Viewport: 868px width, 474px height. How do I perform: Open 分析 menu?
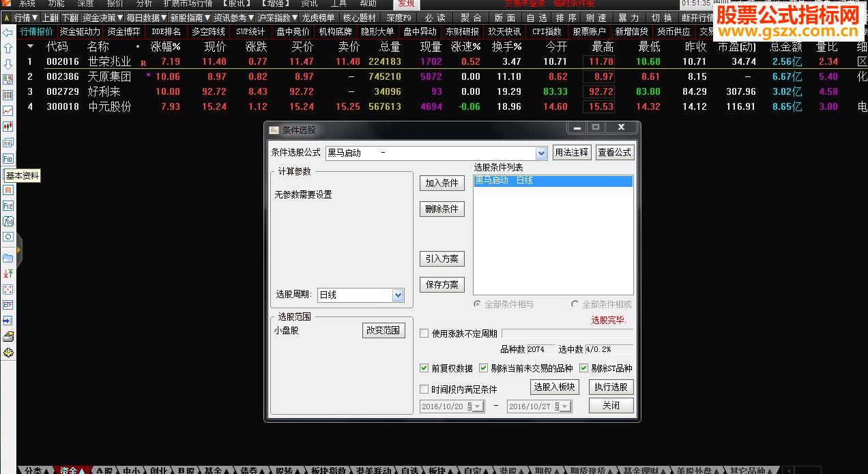coord(144,3)
